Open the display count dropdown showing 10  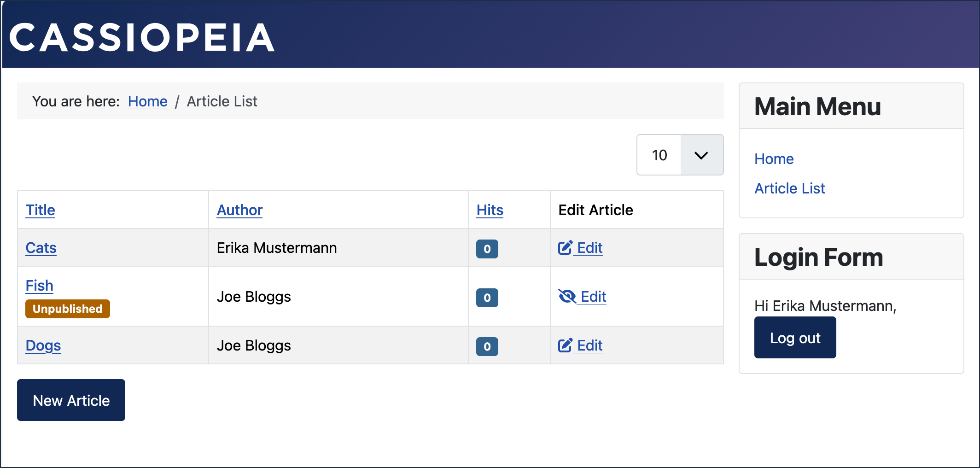click(680, 155)
